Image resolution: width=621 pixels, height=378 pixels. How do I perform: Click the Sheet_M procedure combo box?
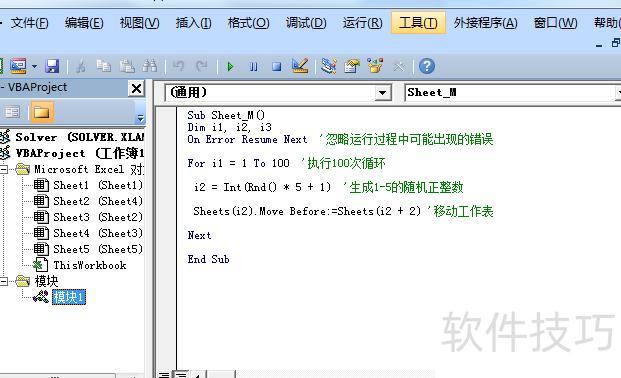[x=512, y=93]
